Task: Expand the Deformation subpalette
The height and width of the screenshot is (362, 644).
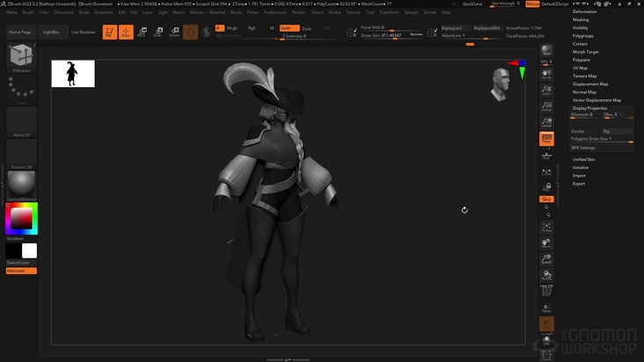Action: coord(584,11)
